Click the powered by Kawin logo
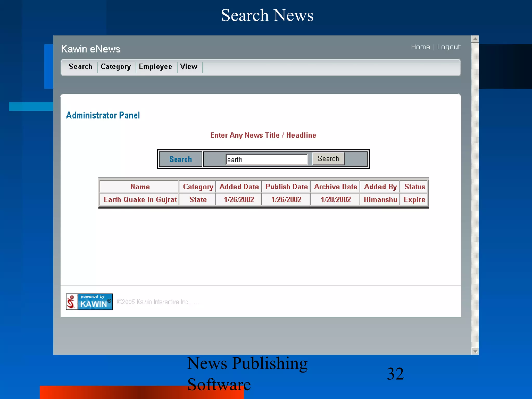532x399 pixels. pos(89,302)
